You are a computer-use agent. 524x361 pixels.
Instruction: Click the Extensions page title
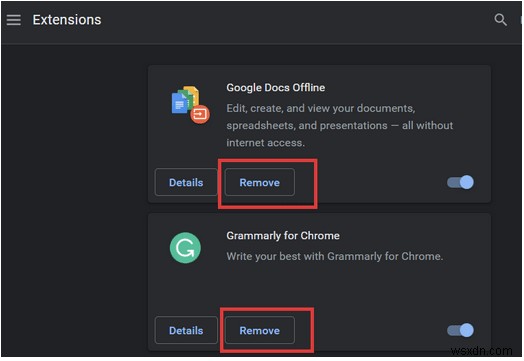point(67,20)
